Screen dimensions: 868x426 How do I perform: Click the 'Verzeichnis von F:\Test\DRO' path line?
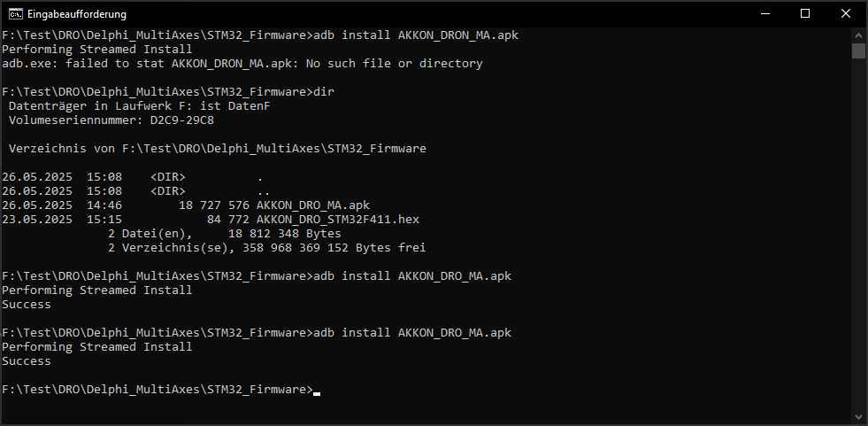(218, 149)
